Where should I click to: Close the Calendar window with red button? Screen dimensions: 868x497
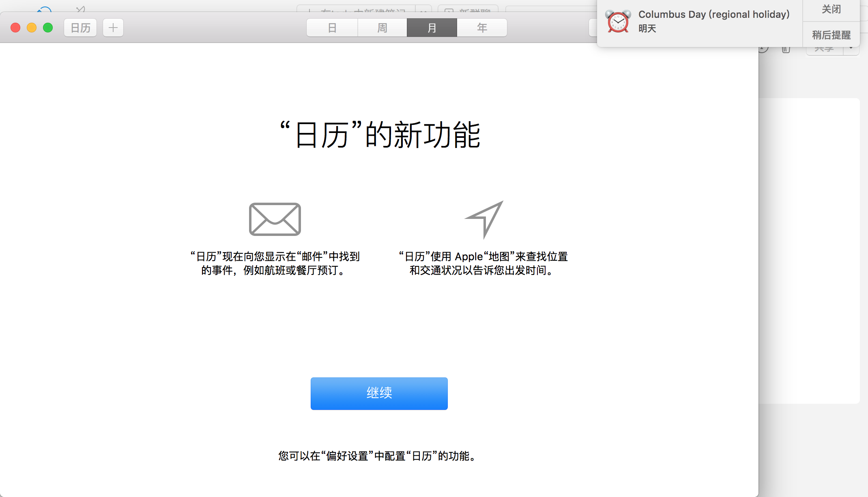pos(15,28)
